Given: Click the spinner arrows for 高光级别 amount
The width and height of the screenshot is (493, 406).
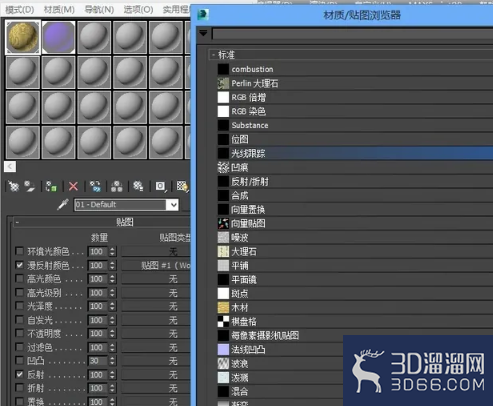Looking at the screenshot, I should click(x=112, y=293).
